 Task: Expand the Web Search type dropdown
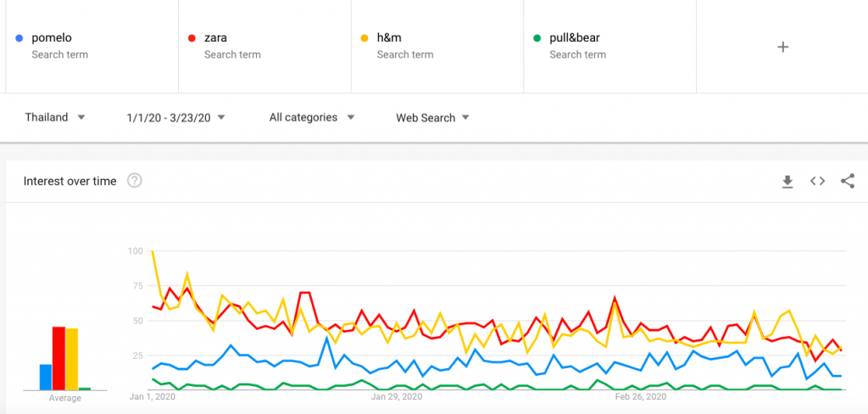tap(432, 117)
